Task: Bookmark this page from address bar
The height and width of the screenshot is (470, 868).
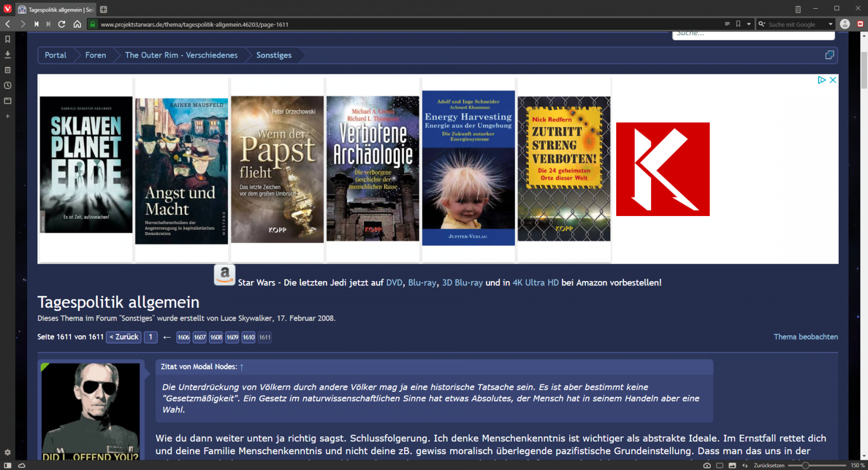Action: [x=738, y=24]
